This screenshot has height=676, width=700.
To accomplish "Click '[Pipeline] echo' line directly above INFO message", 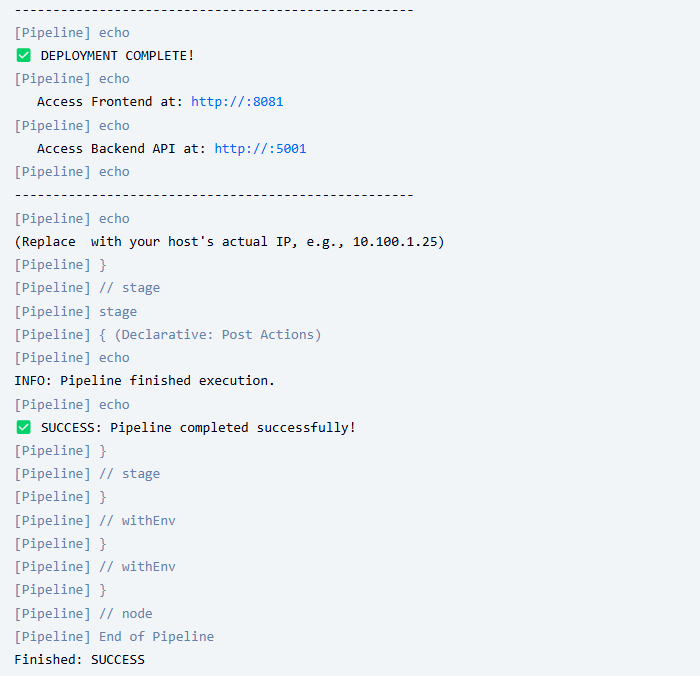I will coord(72,358).
